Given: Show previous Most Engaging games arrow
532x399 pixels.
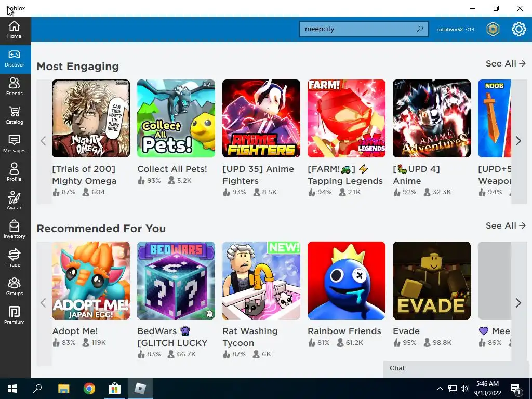Looking at the screenshot, I should point(44,141).
